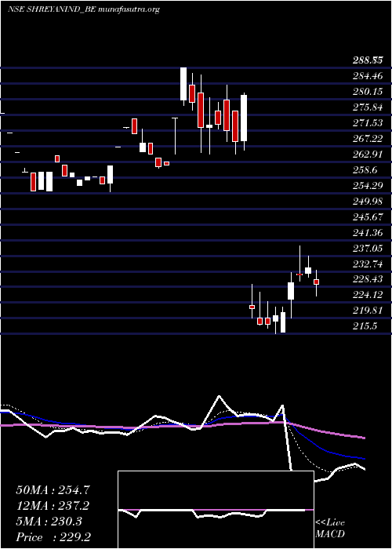Click the Price : 229.2 legend text

[x=53, y=537]
